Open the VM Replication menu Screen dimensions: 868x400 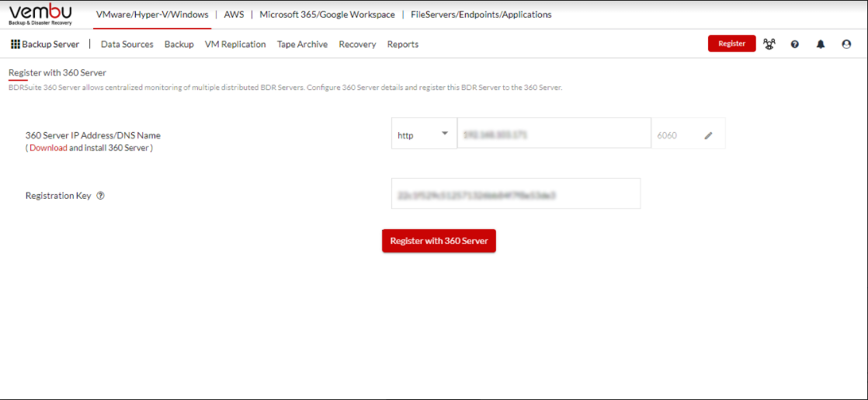[235, 44]
